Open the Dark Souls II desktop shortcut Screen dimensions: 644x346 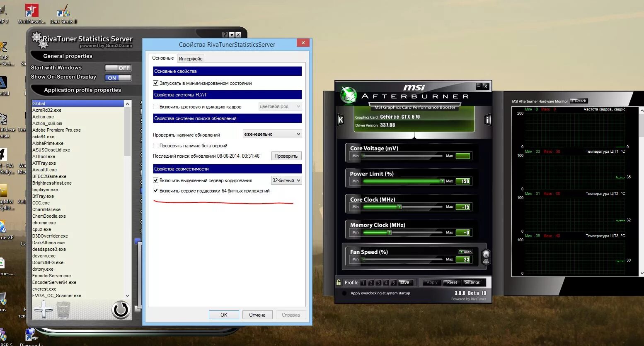click(x=63, y=14)
